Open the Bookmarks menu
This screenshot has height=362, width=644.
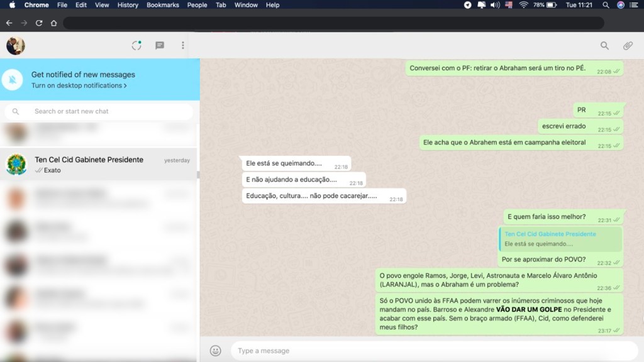[x=163, y=5]
